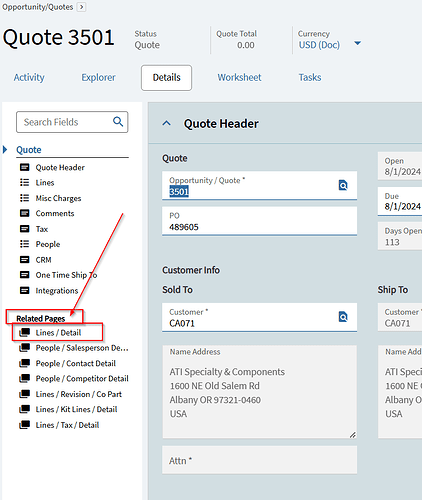422x500 pixels.
Task: Open the Sold To Customer lookup icon
Action: [343, 316]
